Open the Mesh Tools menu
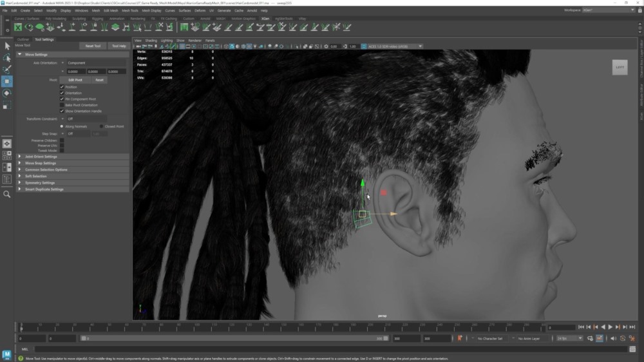The width and height of the screenshot is (644, 362). pyautogui.click(x=130, y=11)
